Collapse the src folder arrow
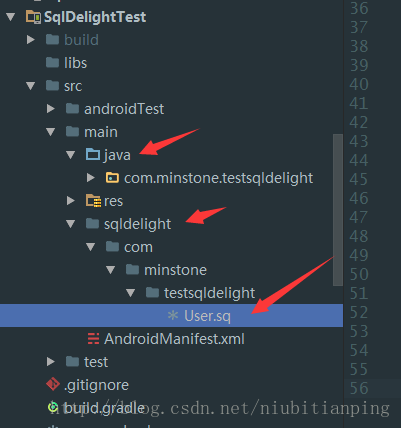Screen dimensions: 401x428 coord(31,86)
